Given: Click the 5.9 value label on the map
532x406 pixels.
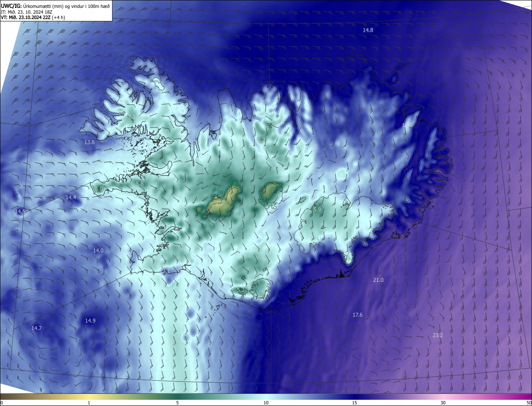Looking at the screenshot, I should 317,210.
